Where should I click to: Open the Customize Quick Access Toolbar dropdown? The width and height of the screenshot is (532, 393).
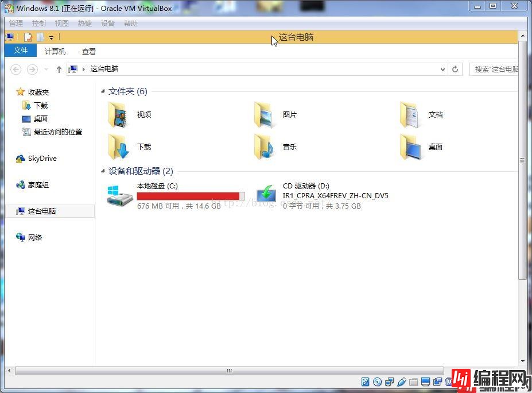pyautogui.click(x=51, y=37)
